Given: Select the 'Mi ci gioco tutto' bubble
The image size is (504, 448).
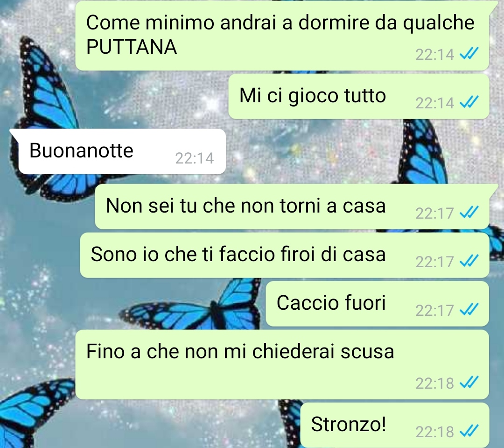Looking at the screenshot, I should point(359,97).
